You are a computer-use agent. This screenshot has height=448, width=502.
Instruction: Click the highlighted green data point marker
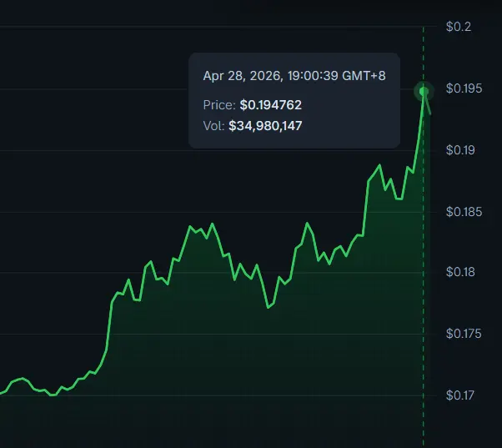tap(424, 91)
